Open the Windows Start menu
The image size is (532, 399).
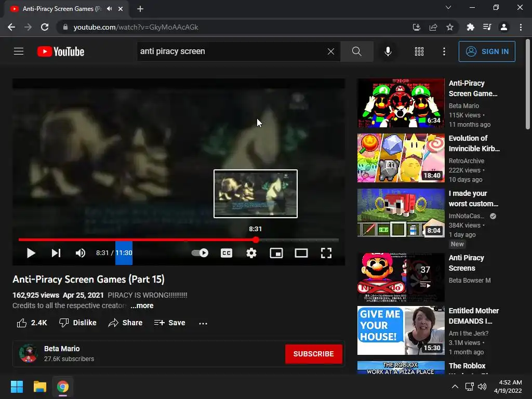coord(17,387)
